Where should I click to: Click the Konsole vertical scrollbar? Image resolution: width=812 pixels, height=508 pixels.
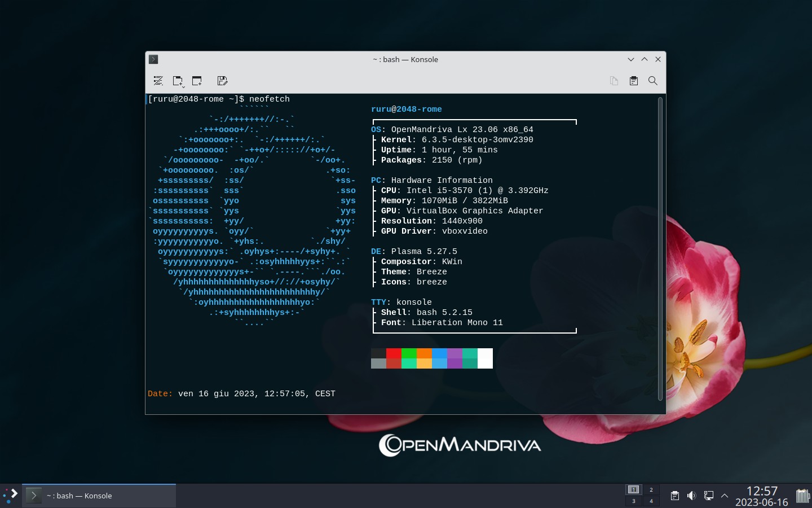[660, 248]
